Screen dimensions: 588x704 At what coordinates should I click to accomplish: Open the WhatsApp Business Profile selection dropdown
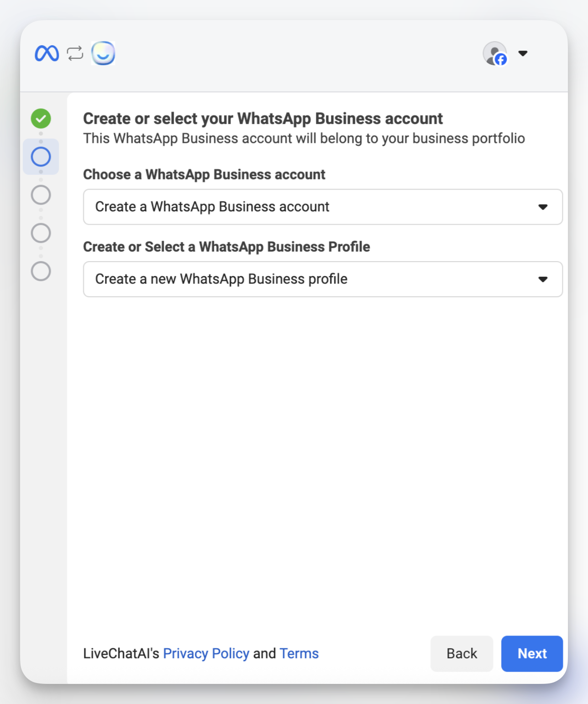tap(323, 279)
